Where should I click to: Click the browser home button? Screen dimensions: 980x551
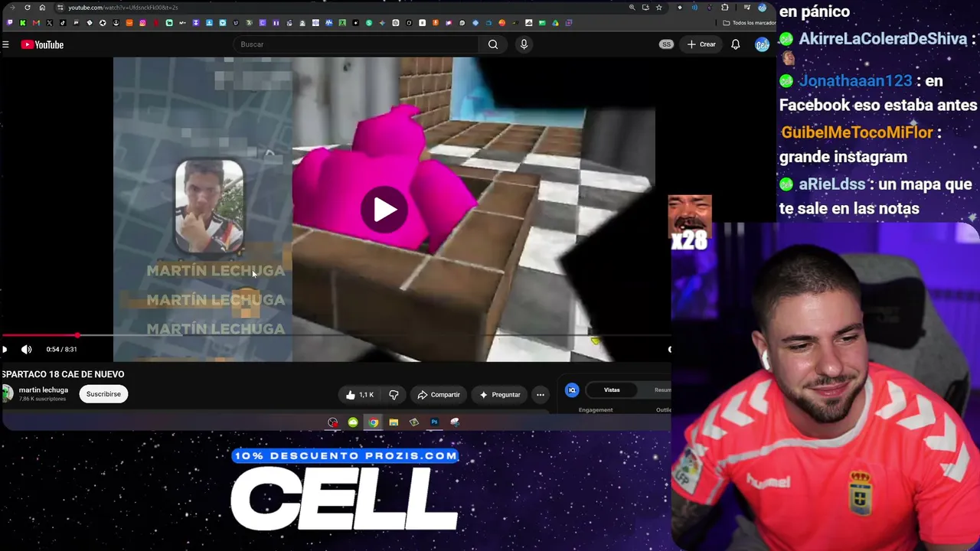pyautogui.click(x=42, y=8)
